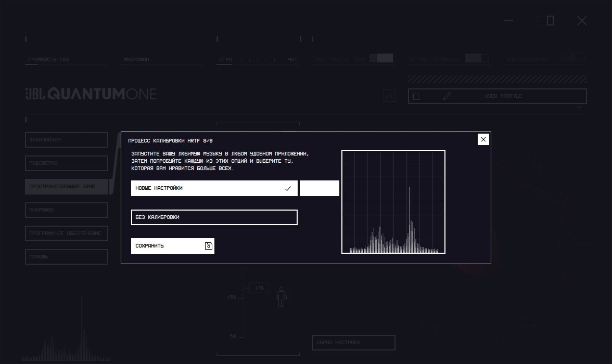Open the ПОМОЩЬ tab in sidebar
612x364 pixels.
(67, 257)
